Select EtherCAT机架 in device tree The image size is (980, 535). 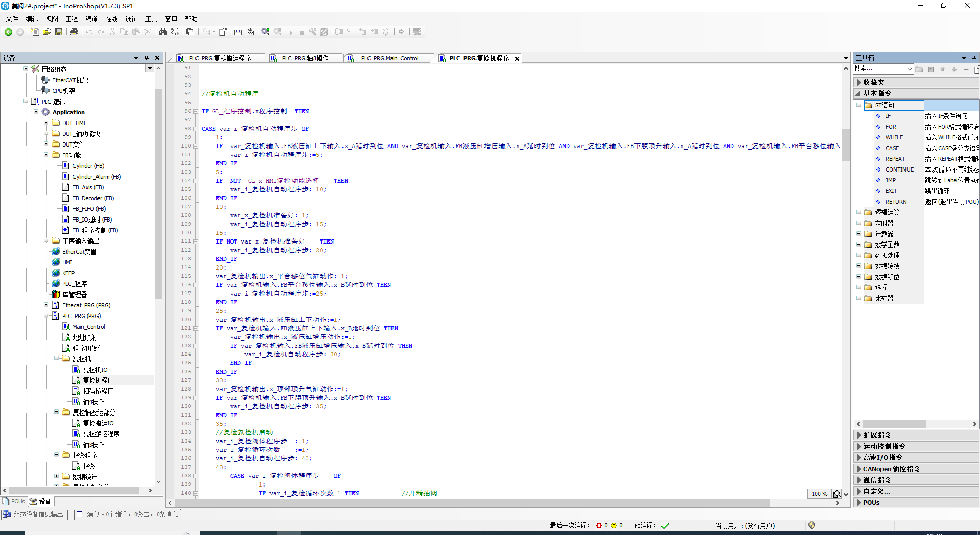tap(70, 80)
